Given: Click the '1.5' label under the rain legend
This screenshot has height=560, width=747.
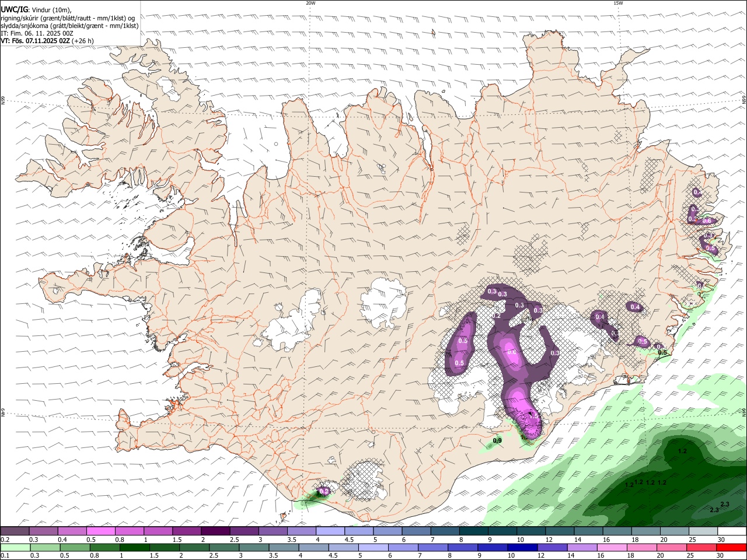Looking at the screenshot, I should (x=154, y=556).
